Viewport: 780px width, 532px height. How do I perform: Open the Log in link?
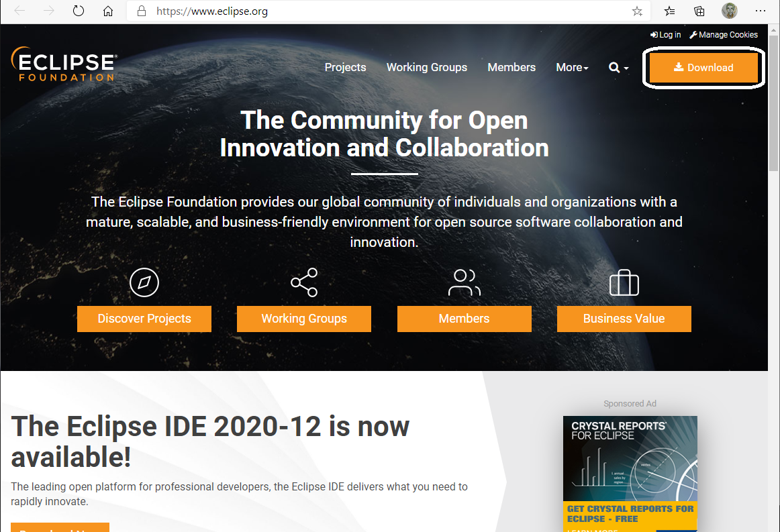666,35
